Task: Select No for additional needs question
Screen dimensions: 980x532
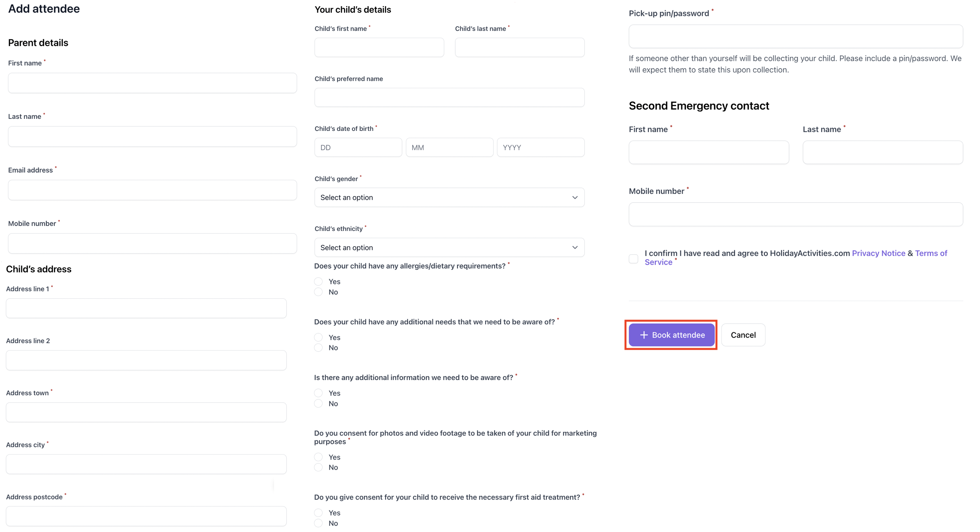Action: coord(318,348)
